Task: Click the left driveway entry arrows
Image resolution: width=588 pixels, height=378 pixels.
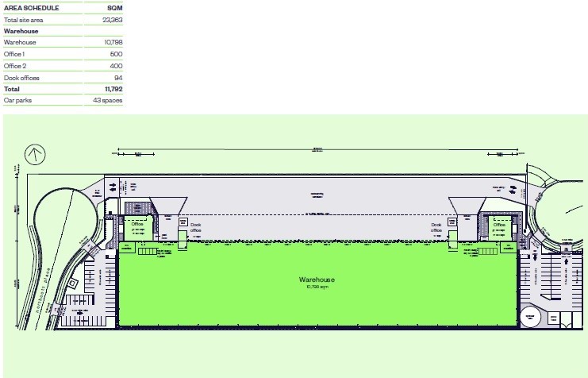Action: point(114,188)
